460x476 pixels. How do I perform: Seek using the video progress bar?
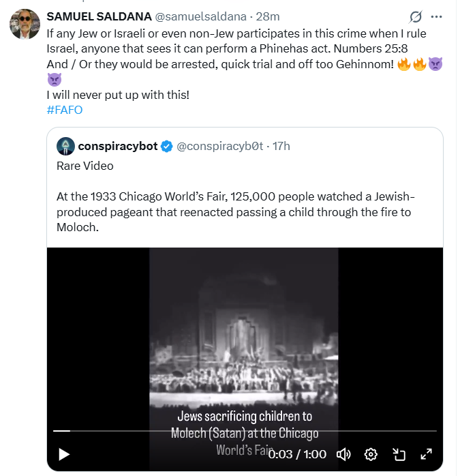245,431
